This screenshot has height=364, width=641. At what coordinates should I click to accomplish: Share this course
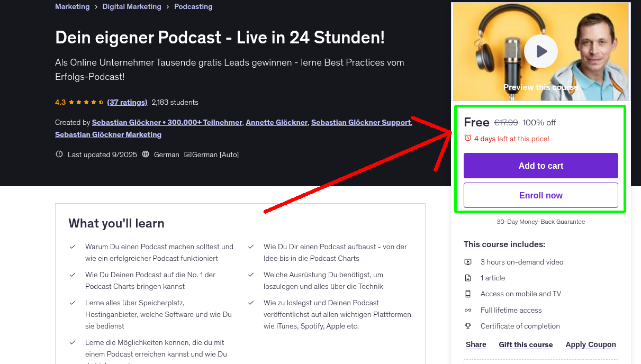475,344
